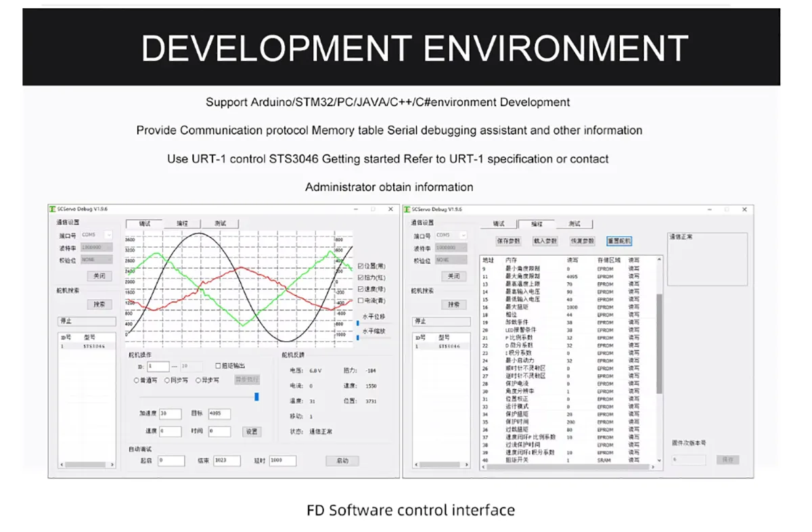Select the 同步写 sync write radio button
This screenshot has width=812, height=532.
coord(167,380)
